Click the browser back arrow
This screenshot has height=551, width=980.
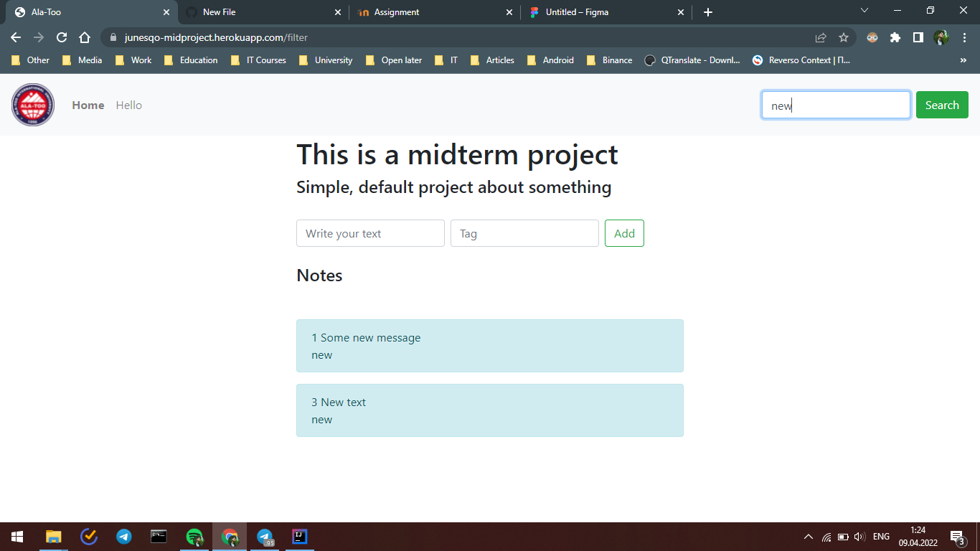[15, 37]
